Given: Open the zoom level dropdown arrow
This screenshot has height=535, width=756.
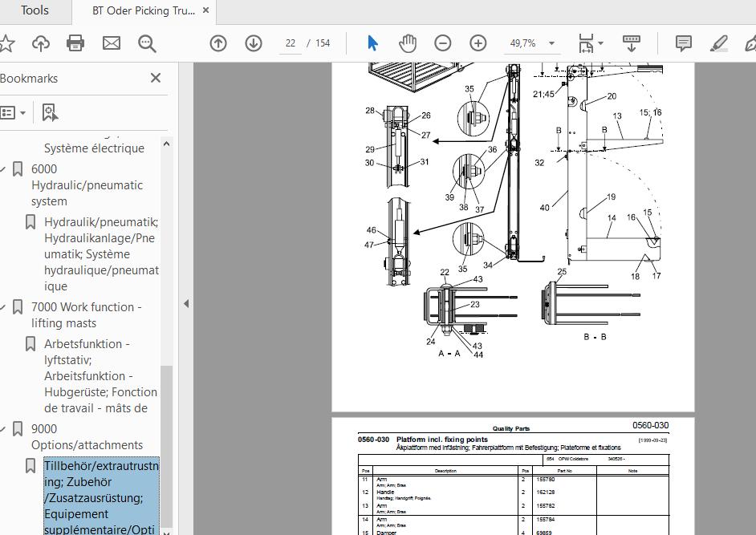Looking at the screenshot, I should tap(551, 43).
